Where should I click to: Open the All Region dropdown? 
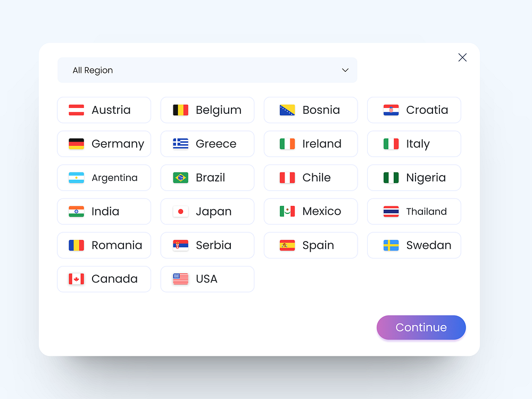click(x=207, y=70)
